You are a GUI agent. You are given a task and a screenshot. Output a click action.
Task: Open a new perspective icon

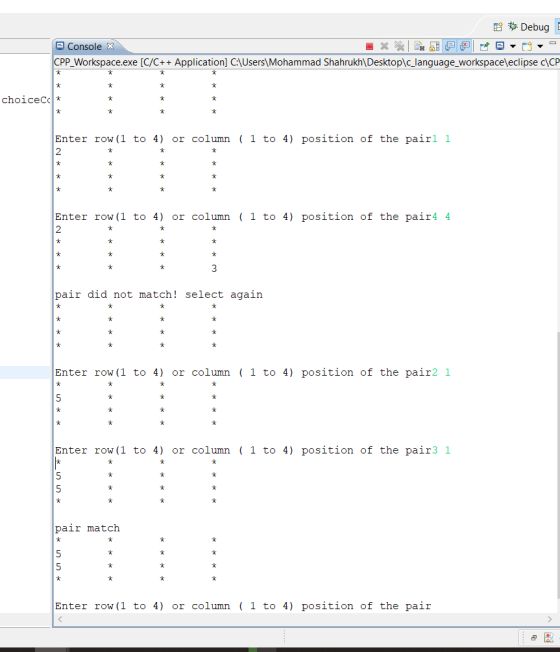click(x=498, y=27)
